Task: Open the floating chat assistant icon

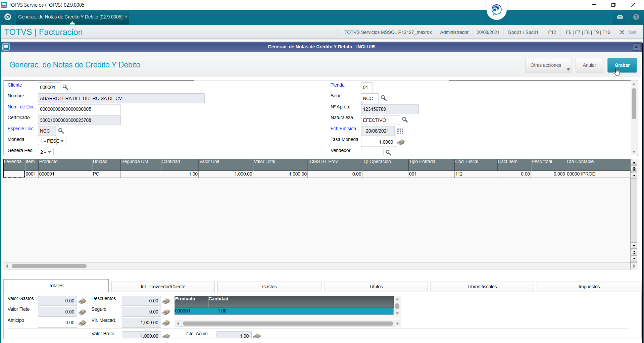Action: pos(496,9)
